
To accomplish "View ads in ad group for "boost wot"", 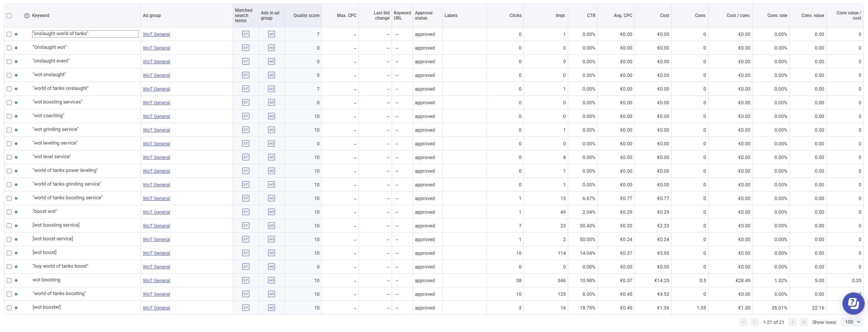I will (271, 212).
